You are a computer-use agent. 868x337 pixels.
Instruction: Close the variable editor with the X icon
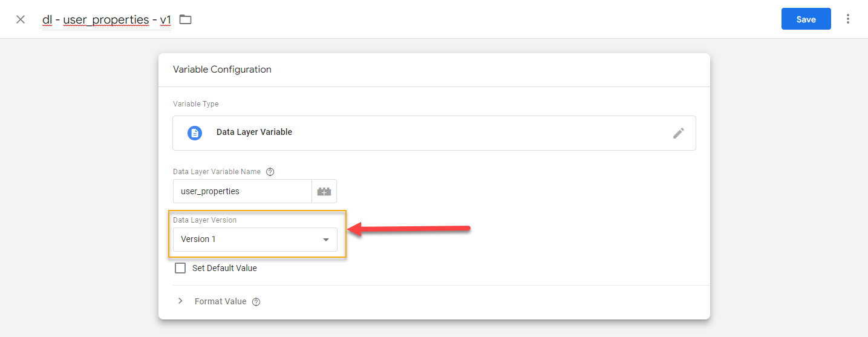21,19
